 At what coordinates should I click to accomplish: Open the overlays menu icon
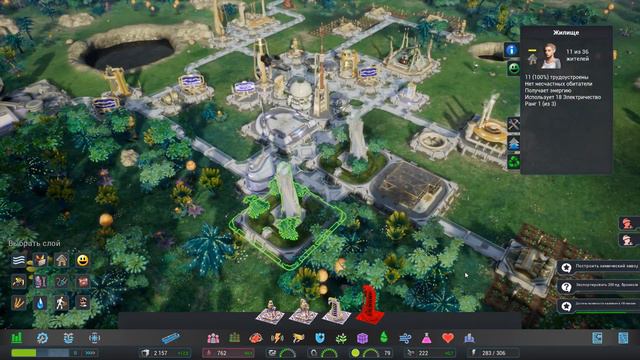click(68, 338)
